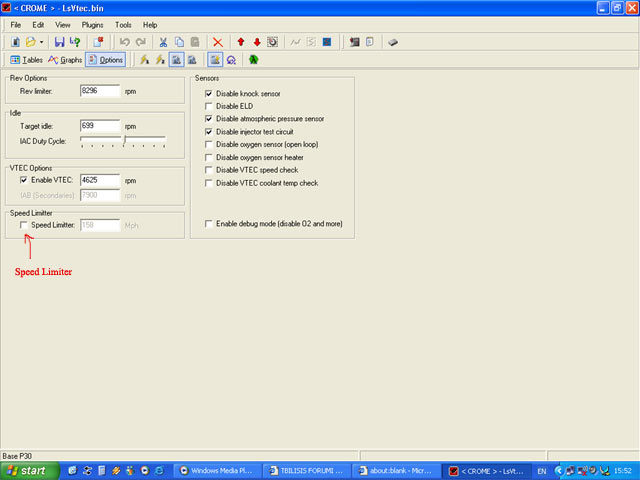Uncheck Disable knock sensor
This screenshot has width=640, height=480.
tap(209, 94)
